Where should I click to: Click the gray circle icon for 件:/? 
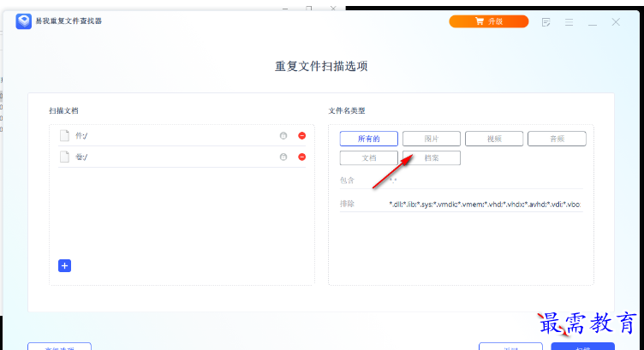click(x=283, y=135)
